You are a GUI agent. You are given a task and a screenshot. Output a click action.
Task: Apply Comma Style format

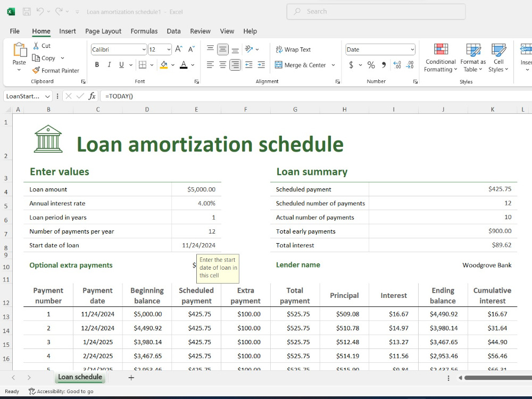click(x=384, y=65)
